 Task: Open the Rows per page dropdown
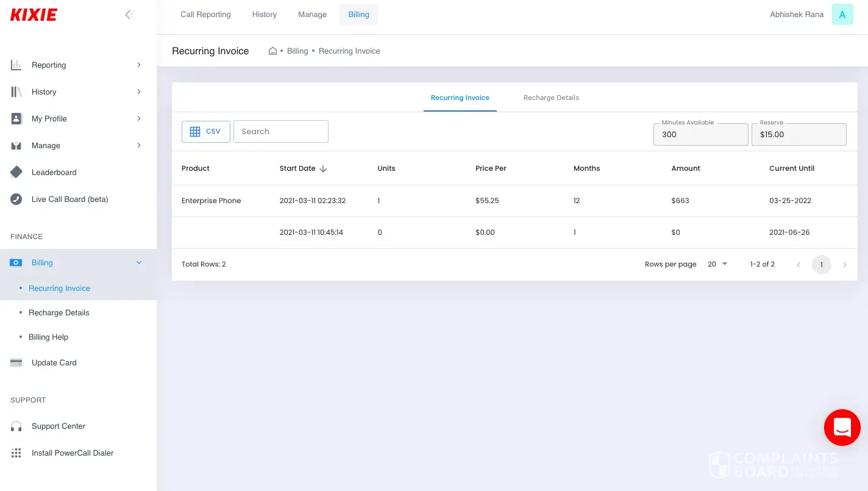[717, 264]
